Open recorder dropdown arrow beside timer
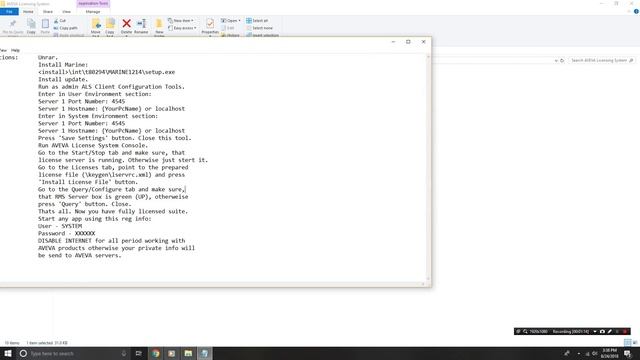Viewport: 640px width, 360px height. [x=595, y=331]
